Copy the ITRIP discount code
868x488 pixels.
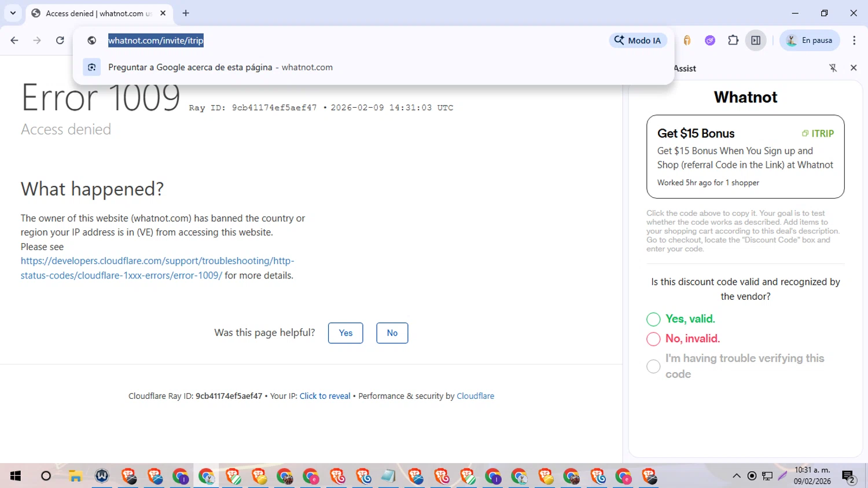pos(818,133)
